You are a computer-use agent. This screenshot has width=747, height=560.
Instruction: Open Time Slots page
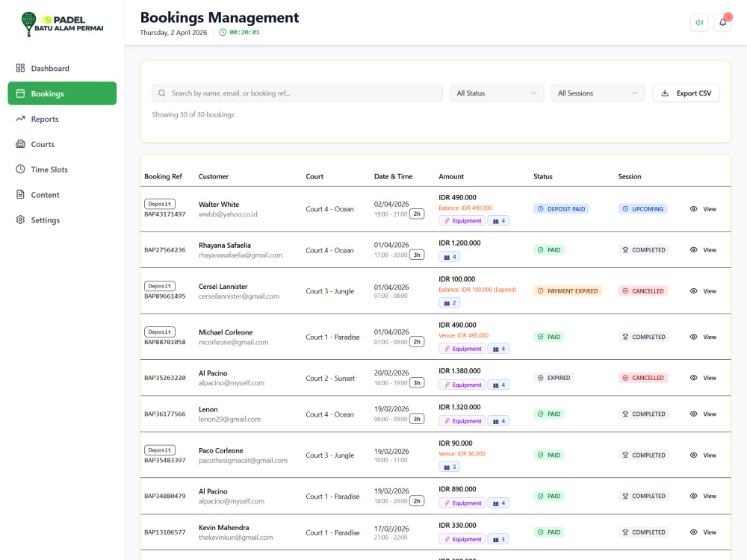[x=62, y=169]
